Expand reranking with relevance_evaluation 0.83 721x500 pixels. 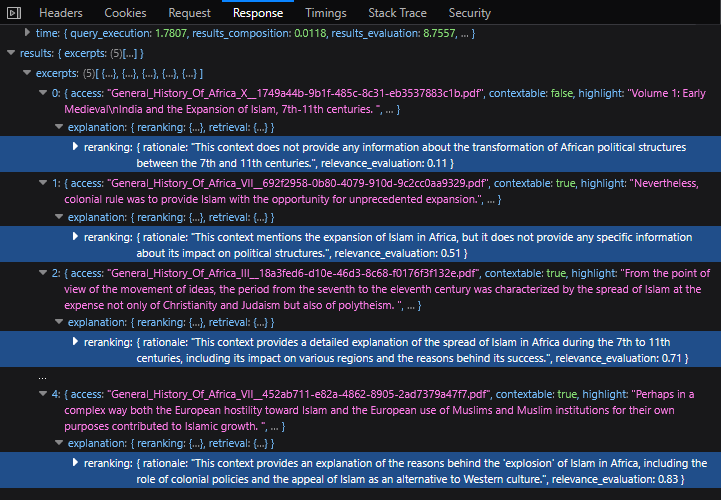(75, 463)
